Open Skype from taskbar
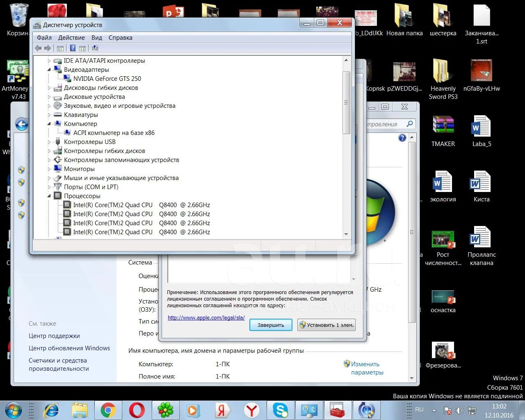The width and height of the screenshot is (525, 420). click(281, 410)
